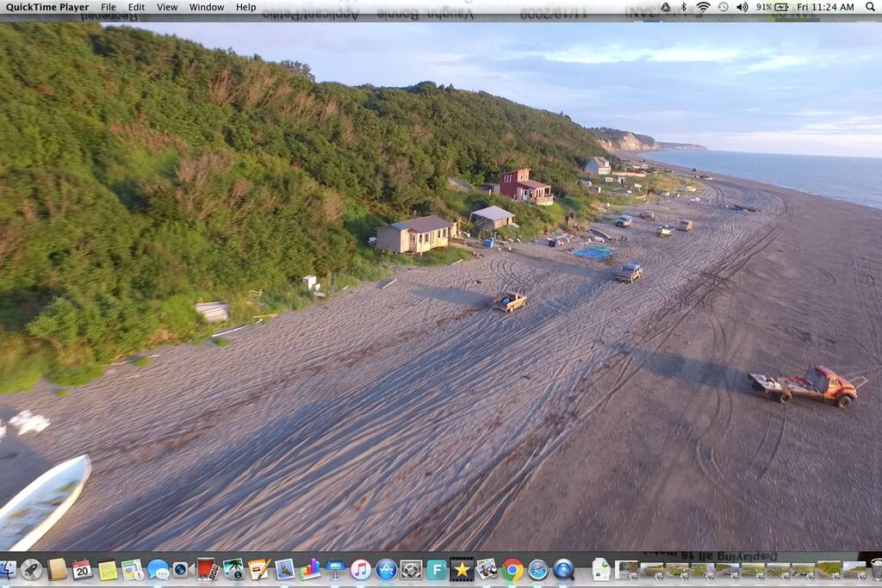Viewport: 882px width, 588px height.
Task: Click the Google Drive menu bar icon
Action: 665,7
